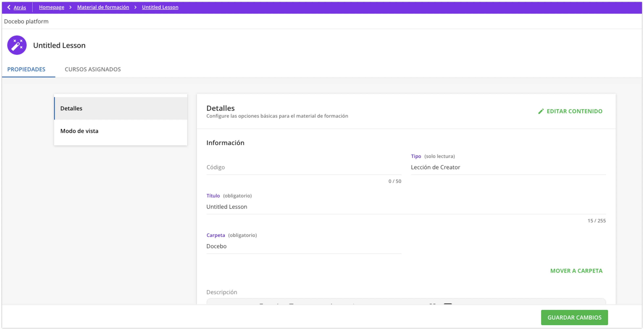Viewport: 644px width, 330px height.
Task: Click the pencil icon beside Editar Contenido
Action: 541,111
